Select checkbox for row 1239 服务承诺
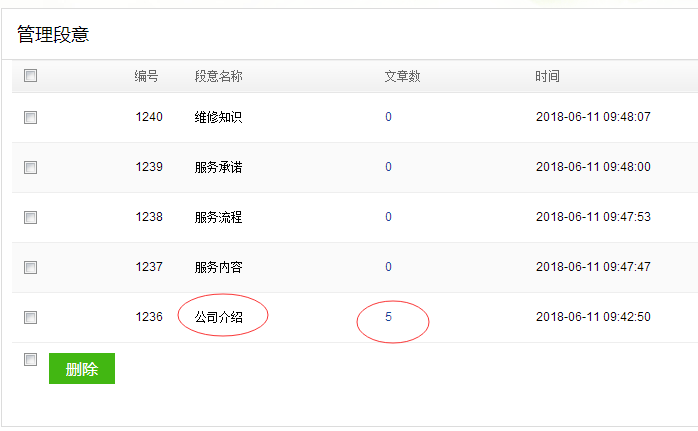 coord(30,167)
